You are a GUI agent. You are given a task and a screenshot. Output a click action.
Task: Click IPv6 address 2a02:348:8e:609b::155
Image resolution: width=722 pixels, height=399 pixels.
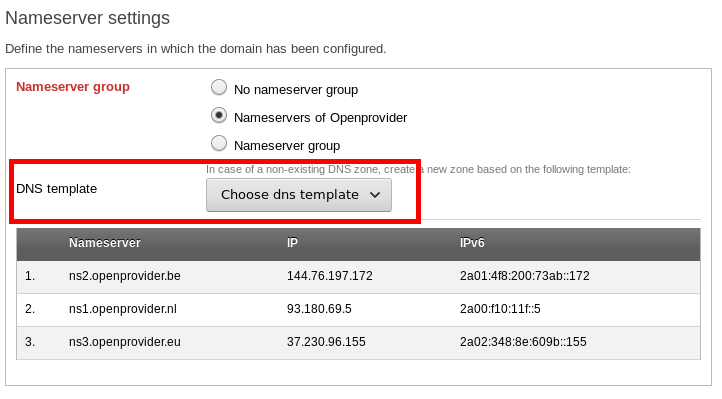pos(523,342)
